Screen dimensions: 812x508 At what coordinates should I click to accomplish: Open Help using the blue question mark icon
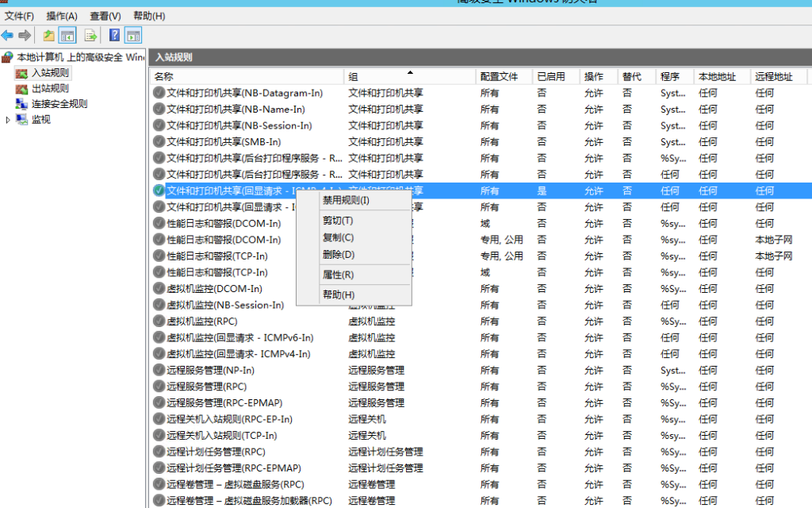(x=114, y=35)
